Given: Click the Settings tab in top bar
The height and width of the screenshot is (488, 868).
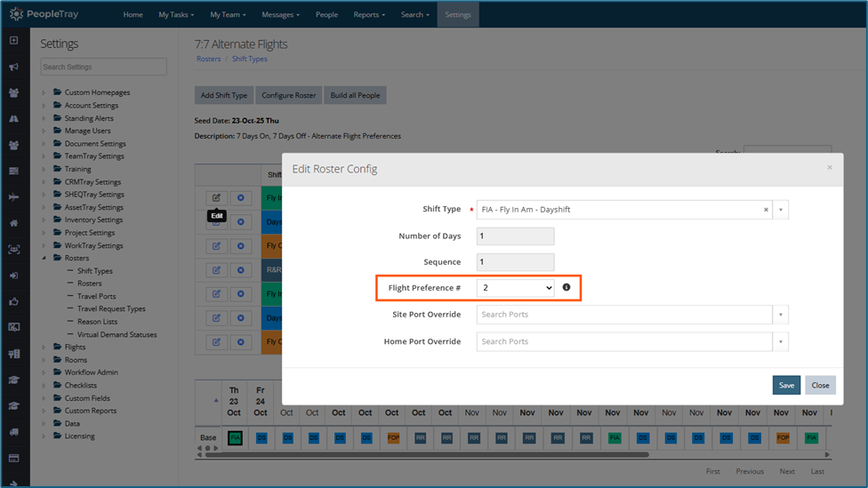Looking at the screenshot, I should click(x=458, y=14).
